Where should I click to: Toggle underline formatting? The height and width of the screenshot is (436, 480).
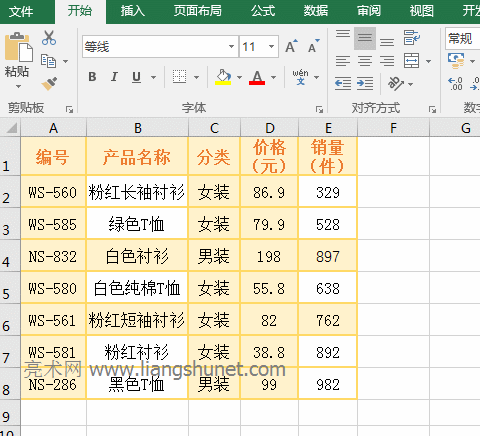[136, 77]
